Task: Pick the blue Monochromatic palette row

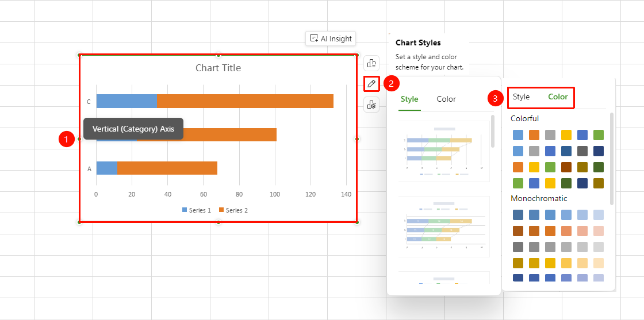Action: tap(558, 215)
